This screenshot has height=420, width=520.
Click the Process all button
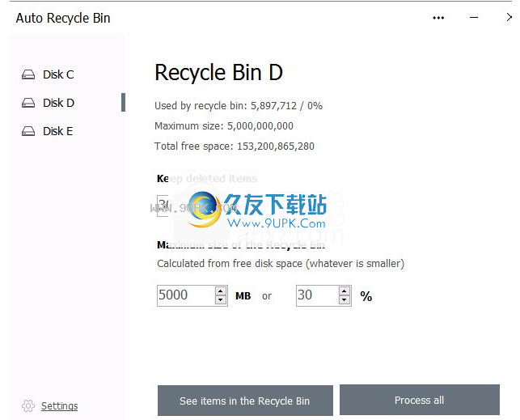coord(420,400)
